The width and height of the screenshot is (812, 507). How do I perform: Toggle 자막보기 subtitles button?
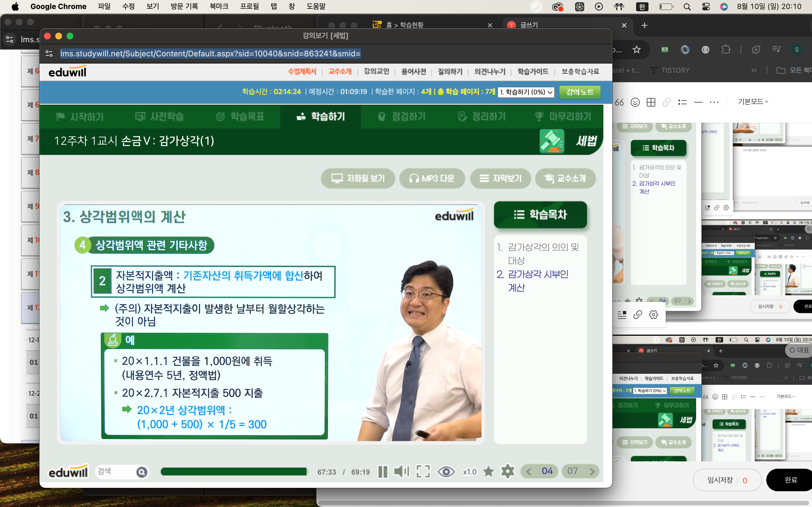500,178
